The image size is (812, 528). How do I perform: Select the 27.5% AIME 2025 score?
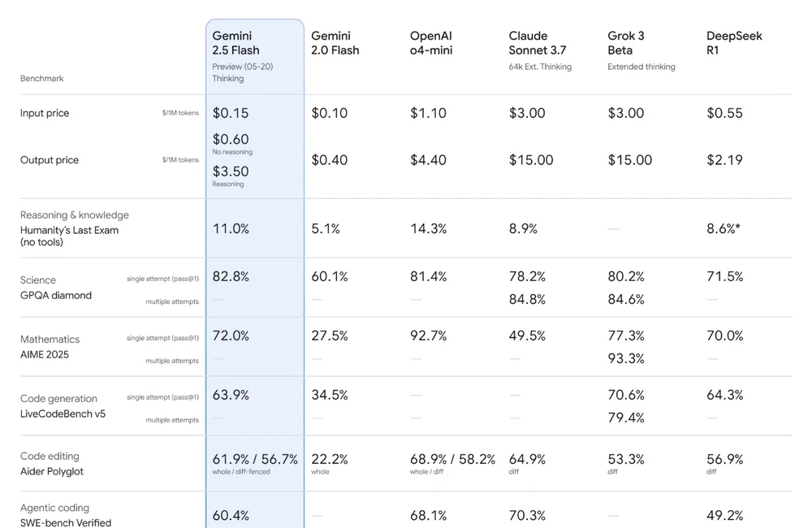[x=330, y=335]
